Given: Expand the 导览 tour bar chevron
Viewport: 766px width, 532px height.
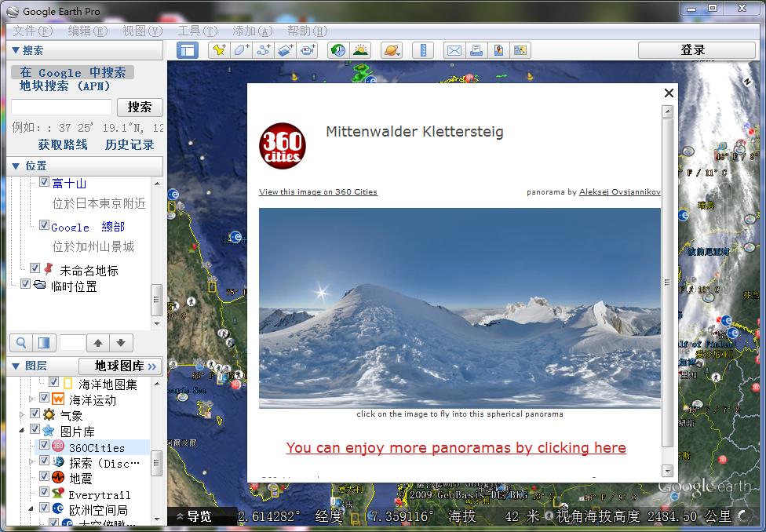Looking at the screenshot, I should (x=181, y=516).
